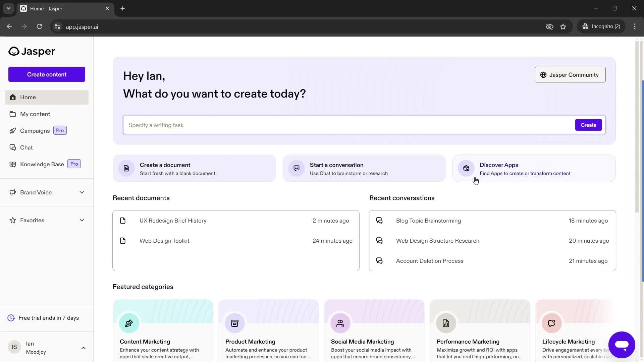Screen dimensions: 644x362
Task: Click the Campaigns sidebar icon
Action: click(x=12, y=130)
